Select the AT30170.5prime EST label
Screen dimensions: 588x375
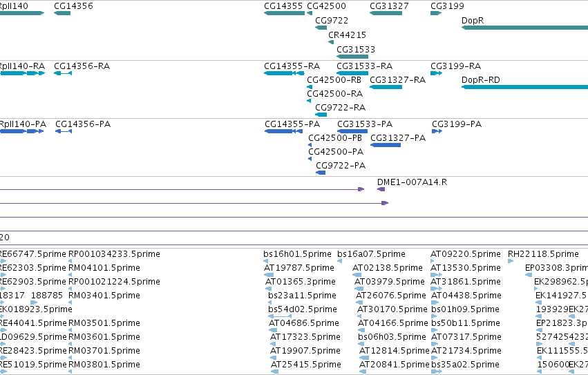(392, 309)
